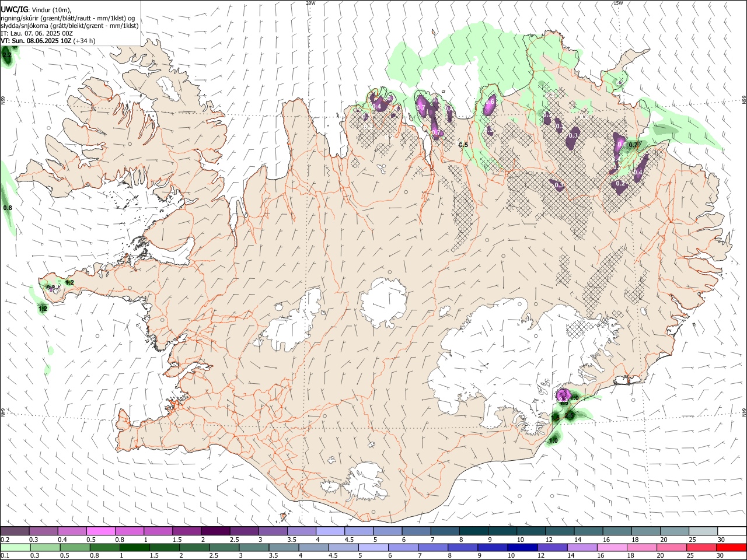Image resolution: width=747 pixels, height=560 pixels.
Task: Select the '2.5' label under the lower legend row
Action: 214,555
